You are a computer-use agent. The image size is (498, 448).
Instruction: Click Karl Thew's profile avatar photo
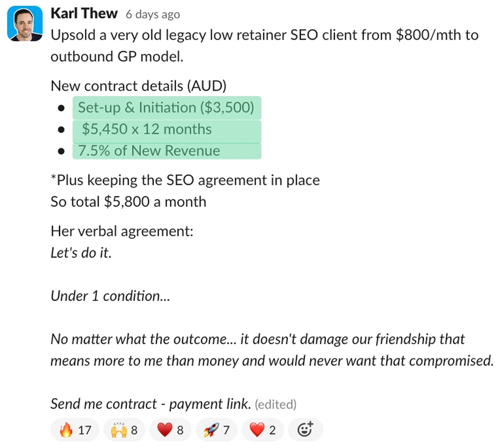[x=25, y=24]
